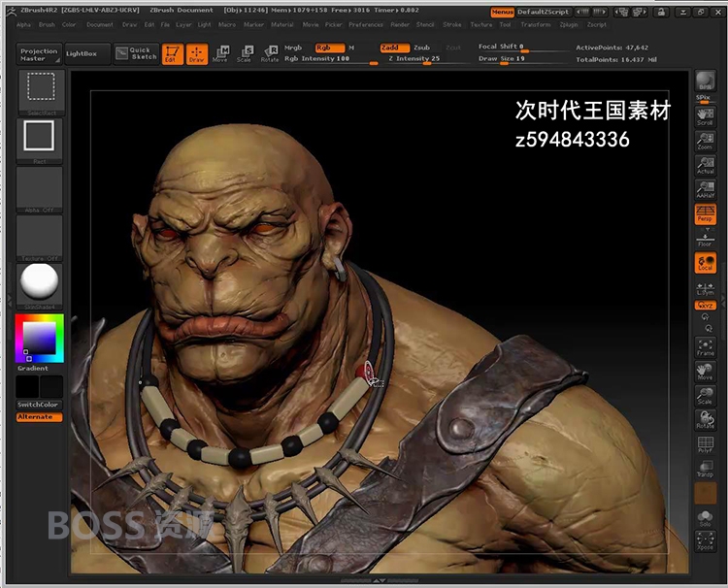Viewport: 728px width, 588px height.
Task: Open SkinShade4 material picker
Action: (40, 287)
